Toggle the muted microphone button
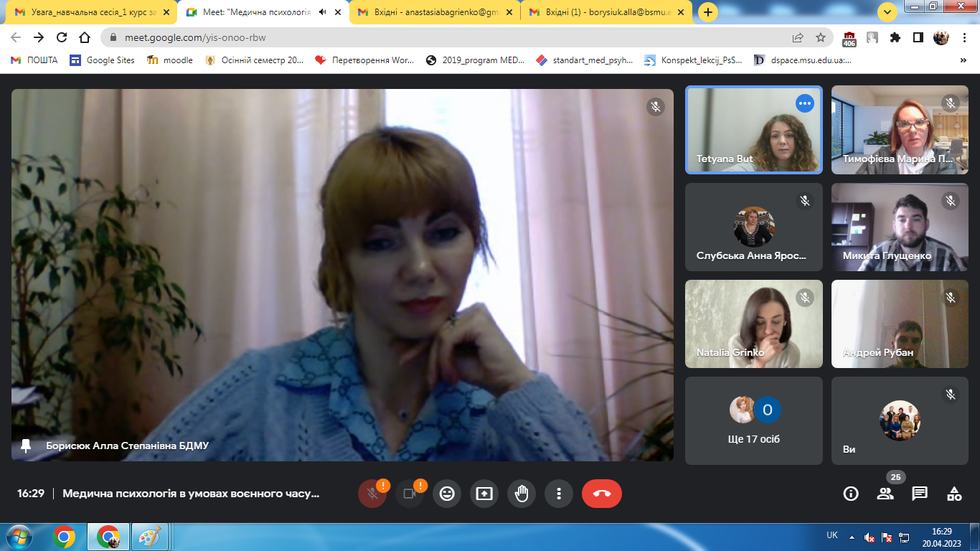The width and height of the screenshot is (980, 551). click(x=372, y=494)
